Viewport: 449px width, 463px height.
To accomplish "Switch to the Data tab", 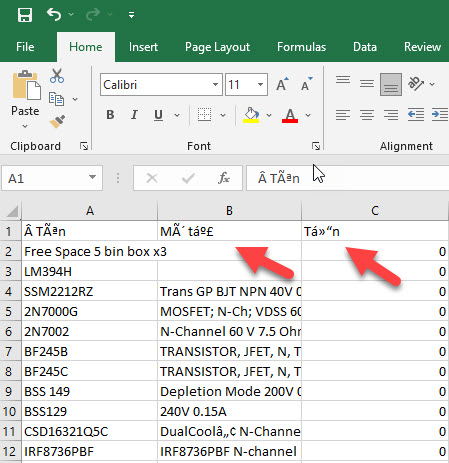I will click(x=365, y=47).
